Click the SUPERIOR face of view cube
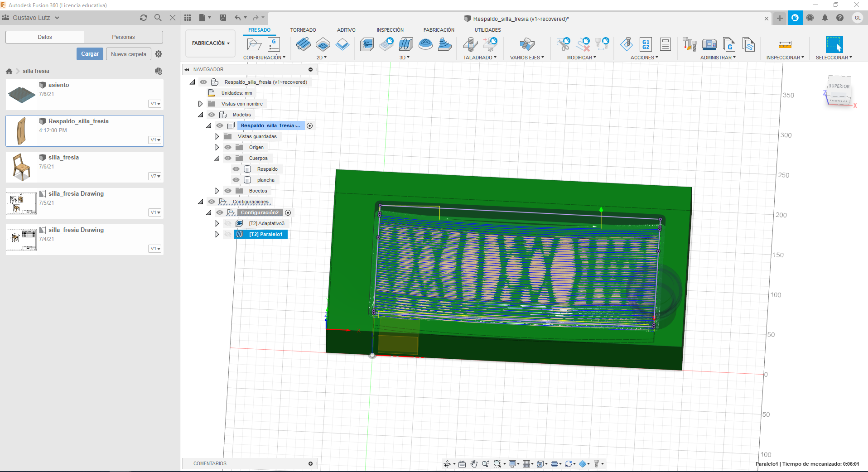This screenshot has height=472, width=868. click(x=839, y=87)
